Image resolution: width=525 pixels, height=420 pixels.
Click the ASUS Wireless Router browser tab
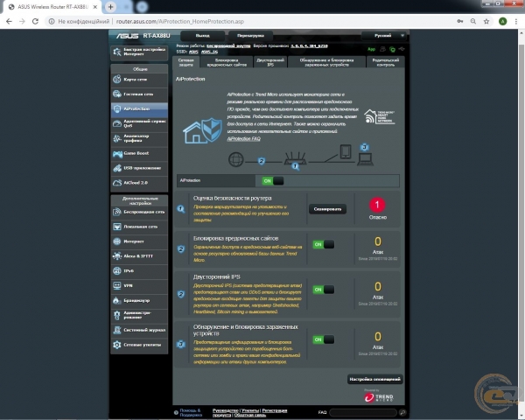(x=52, y=7)
